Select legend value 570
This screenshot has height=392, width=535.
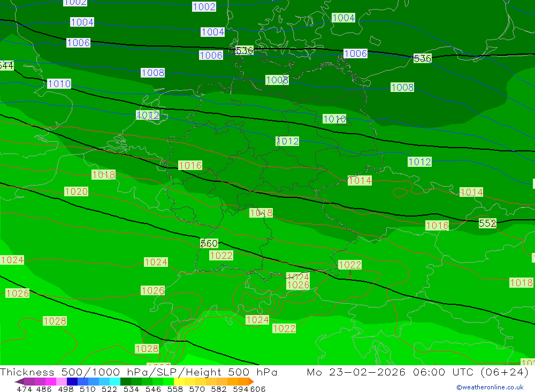197,389
